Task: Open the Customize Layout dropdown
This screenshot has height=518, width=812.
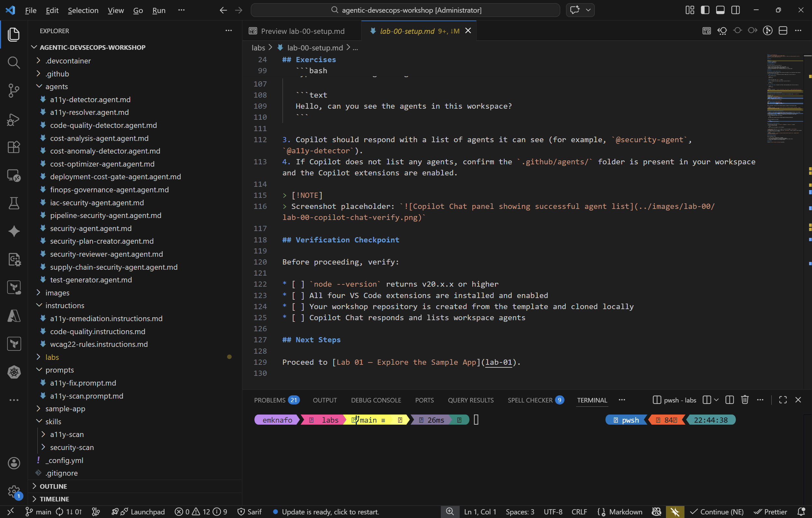Action: 689,10
